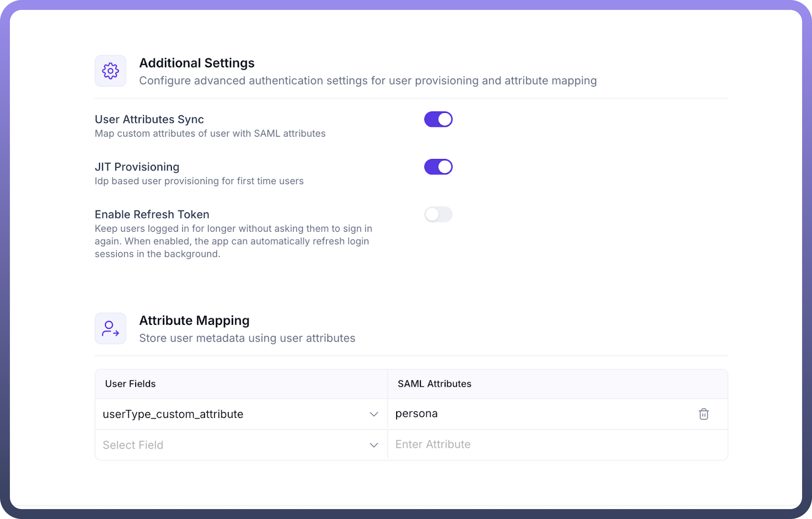The image size is (812, 519).
Task: Click the Enable Refresh Token label
Action: [x=152, y=214]
